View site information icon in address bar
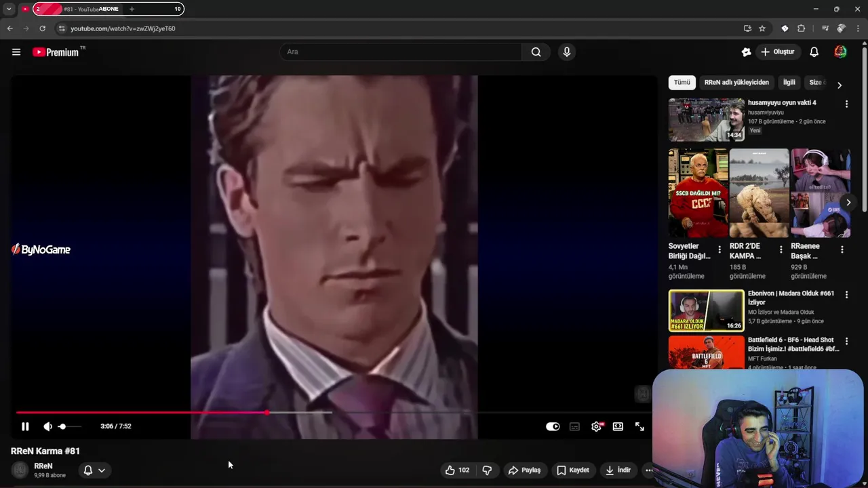Image resolution: width=868 pixels, height=488 pixels. (62, 28)
